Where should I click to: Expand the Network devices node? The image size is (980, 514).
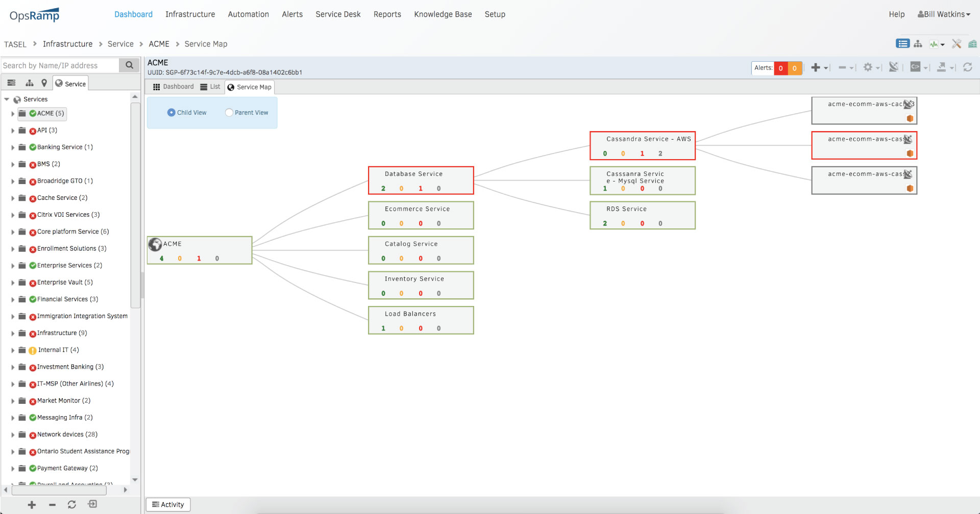pyautogui.click(x=12, y=434)
